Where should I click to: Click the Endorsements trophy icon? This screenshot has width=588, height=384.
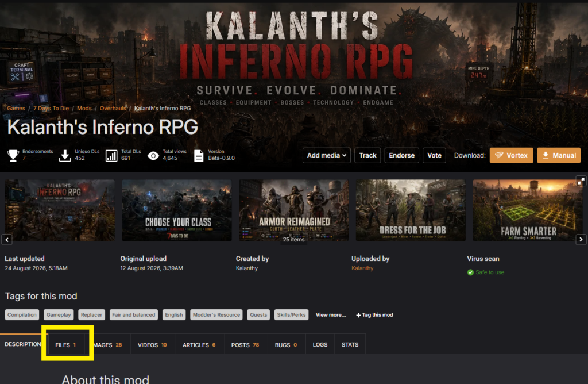pyautogui.click(x=13, y=155)
